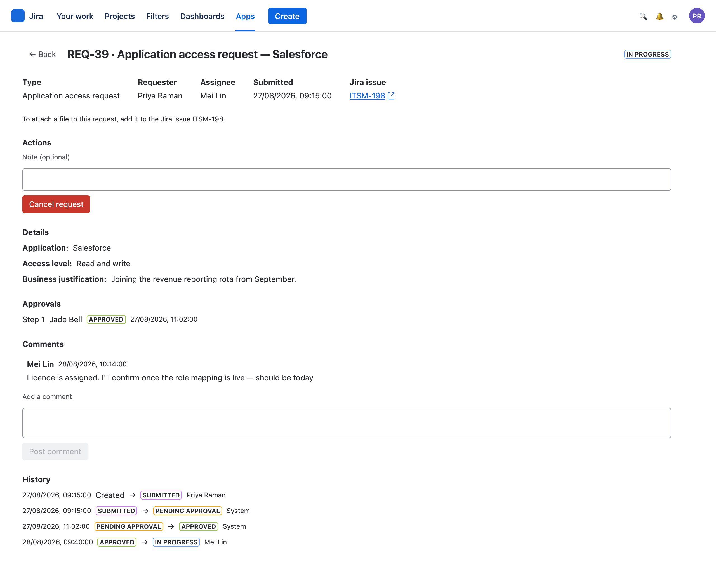This screenshot has width=716, height=588.
Task: Click approval timestamp 27/08/2026, 11:02:00 in Approvals
Action: click(x=164, y=319)
